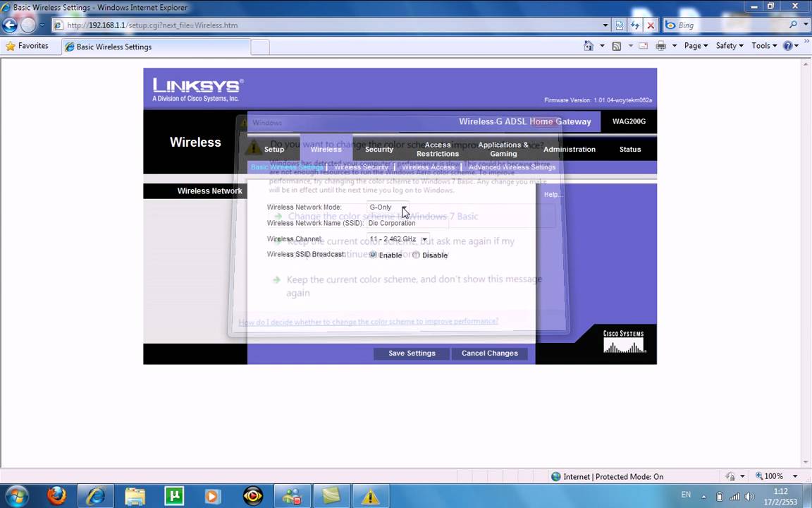Open the yellow warning taskbar window

click(370, 496)
